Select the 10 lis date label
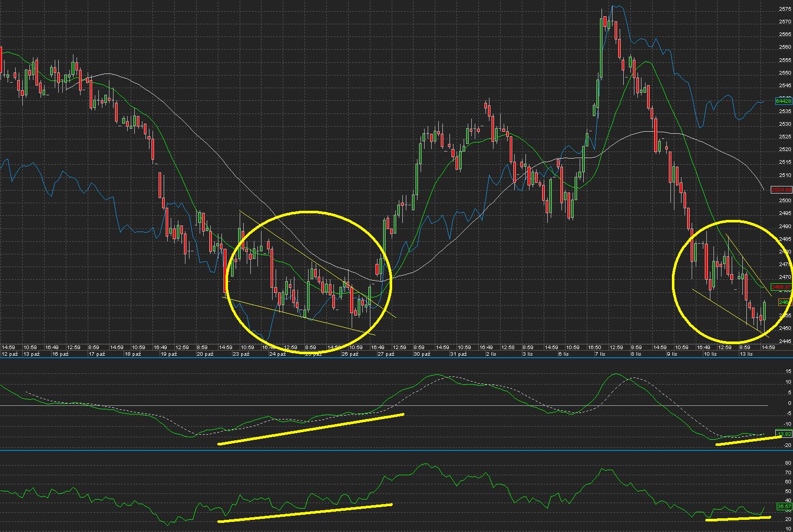The width and height of the screenshot is (793, 532). (710, 354)
